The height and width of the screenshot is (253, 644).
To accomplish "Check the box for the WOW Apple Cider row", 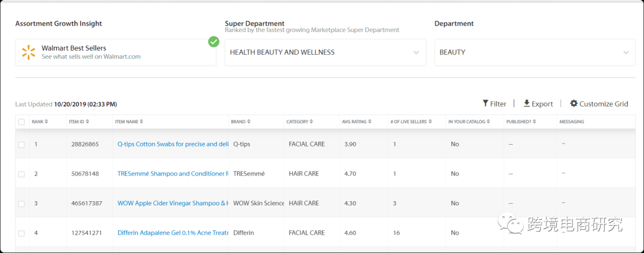I will click(x=21, y=204).
